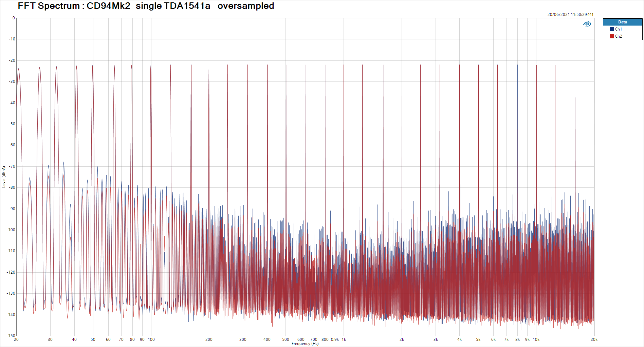This screenshot has width=644, height=347.
Task: Click the 10k label on the frequency axis
Action: (x=536, y=340)
